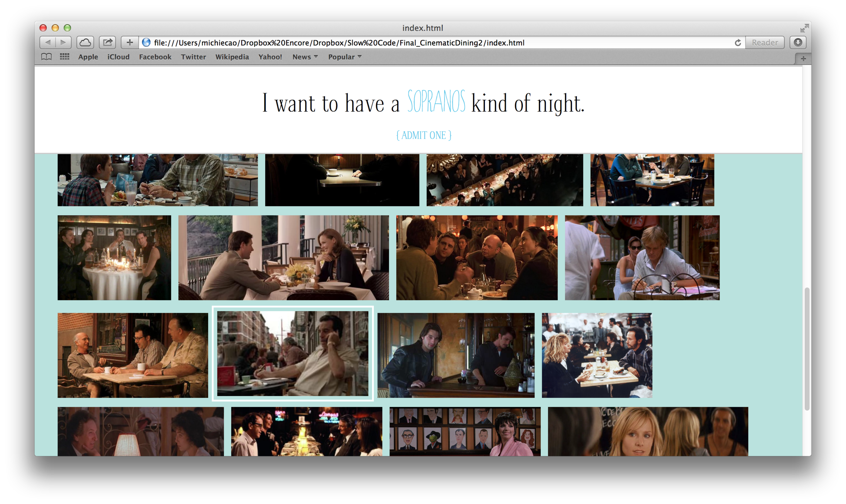Select the thumbnail with caricature portraits wall
The image size is (846, 504).
(x=465, y=431)
